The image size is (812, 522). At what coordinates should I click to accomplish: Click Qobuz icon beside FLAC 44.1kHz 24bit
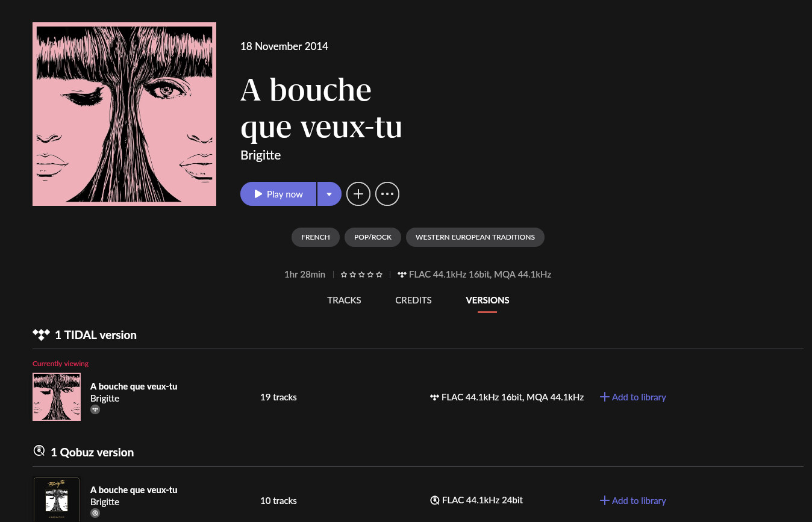point(435,500)
